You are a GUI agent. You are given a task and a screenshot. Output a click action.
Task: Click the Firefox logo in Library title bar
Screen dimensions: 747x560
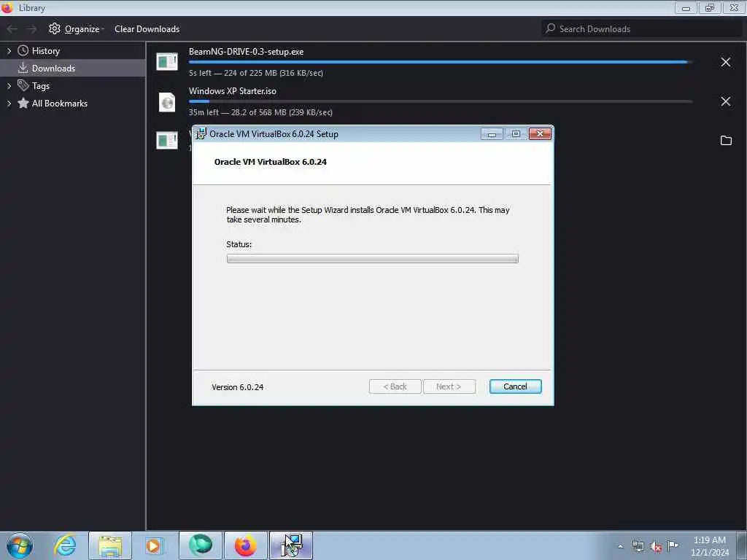tap(7, 7)
